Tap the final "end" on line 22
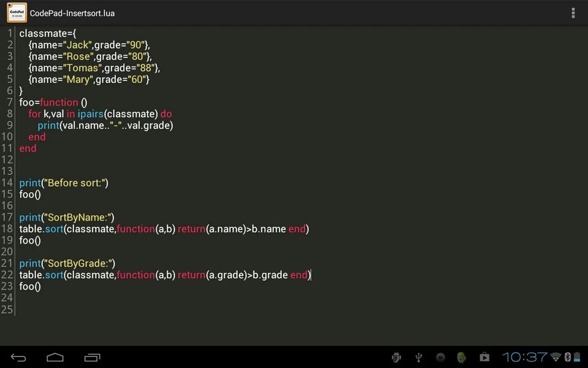Image resolution: width=588 pixels, height=368 pixels. (299, 275)
